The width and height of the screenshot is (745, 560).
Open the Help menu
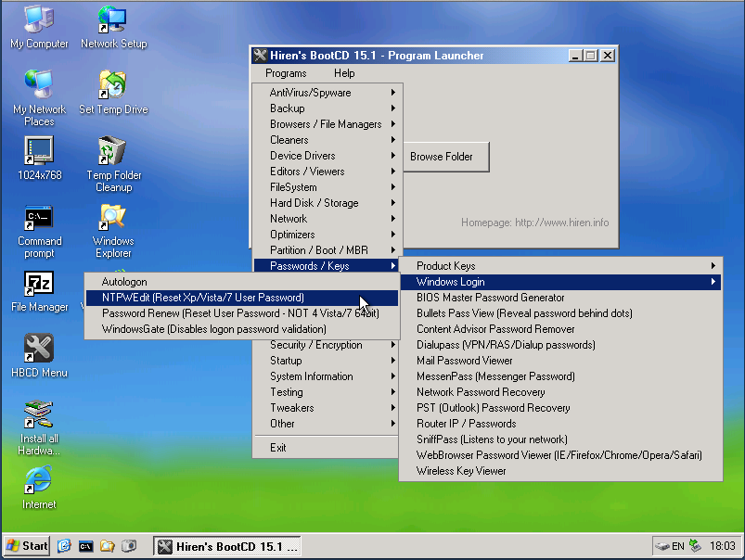(x=343, y=72)
